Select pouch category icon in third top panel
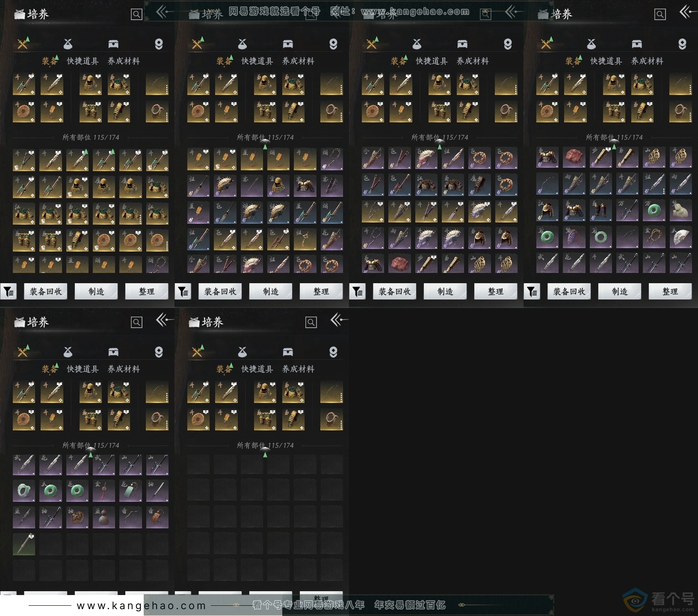Viewport: 698px width, 616px height. 417,44
